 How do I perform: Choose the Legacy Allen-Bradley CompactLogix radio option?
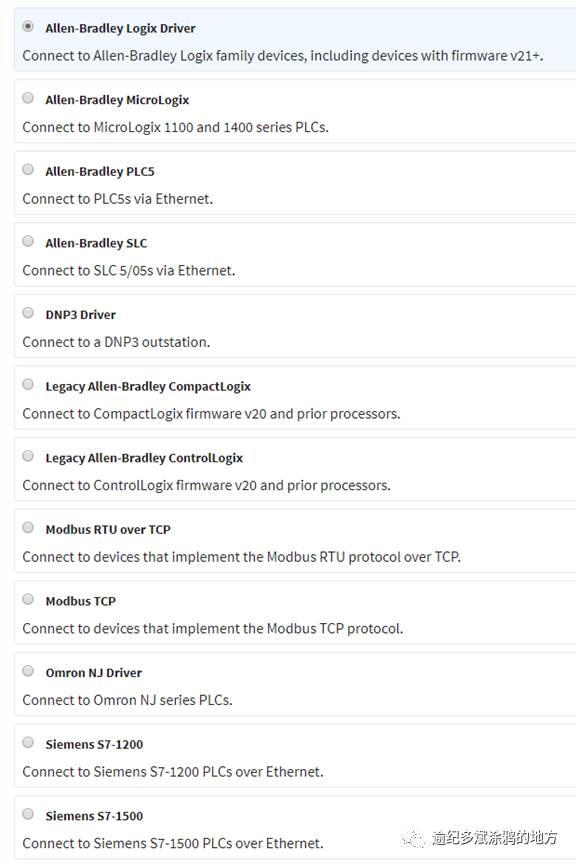click(28, 385)
